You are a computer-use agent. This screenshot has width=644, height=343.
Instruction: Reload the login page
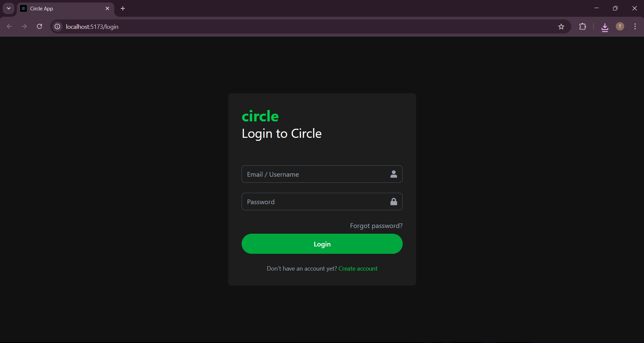point(39,26)
